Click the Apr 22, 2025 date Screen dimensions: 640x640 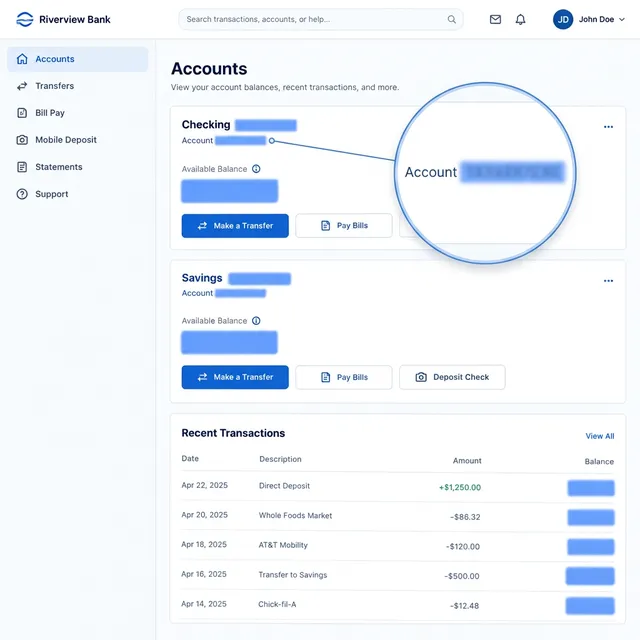[204, 485]
